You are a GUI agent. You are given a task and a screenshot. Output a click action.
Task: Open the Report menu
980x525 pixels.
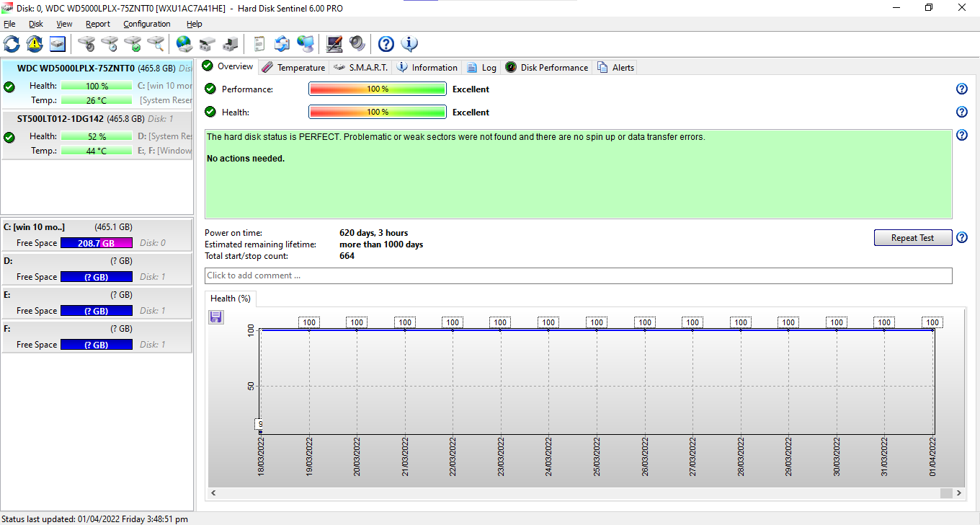click(98, 24)
